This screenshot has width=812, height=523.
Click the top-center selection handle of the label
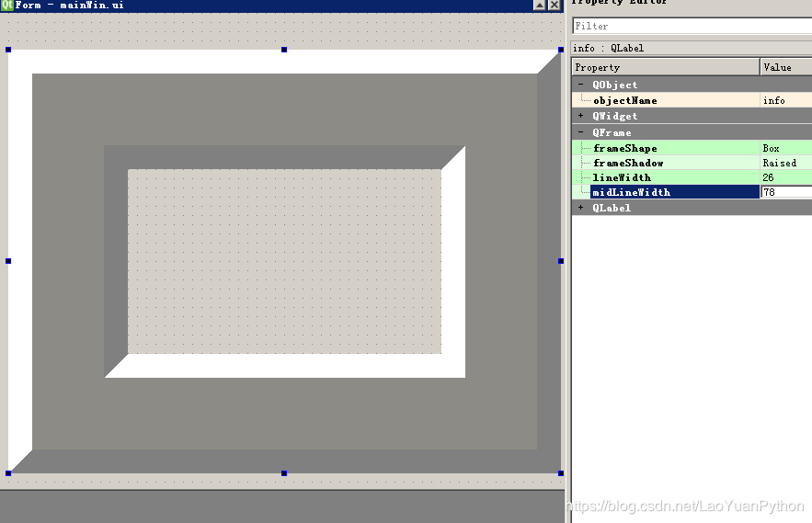(284, 50)
